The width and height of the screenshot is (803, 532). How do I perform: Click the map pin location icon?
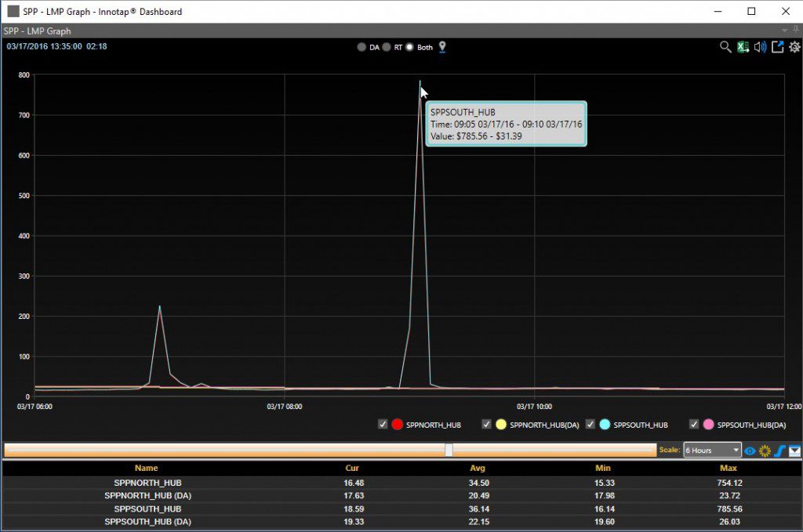tap(442, 47)
